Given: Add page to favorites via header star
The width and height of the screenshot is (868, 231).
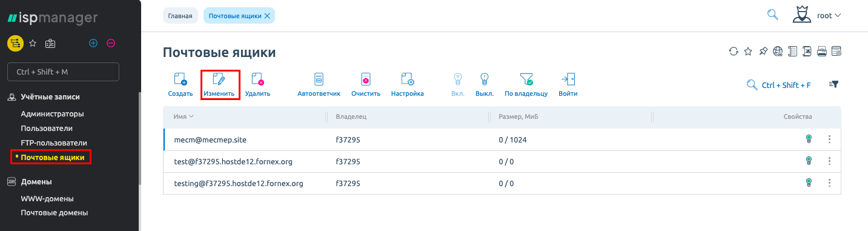Looking at the screenshot, I should 748,52.
